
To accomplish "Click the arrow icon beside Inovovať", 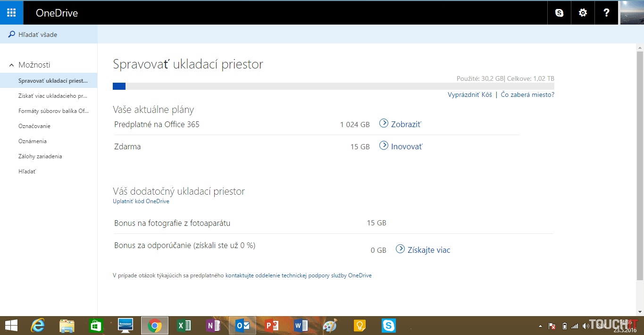I will point(384,146).
